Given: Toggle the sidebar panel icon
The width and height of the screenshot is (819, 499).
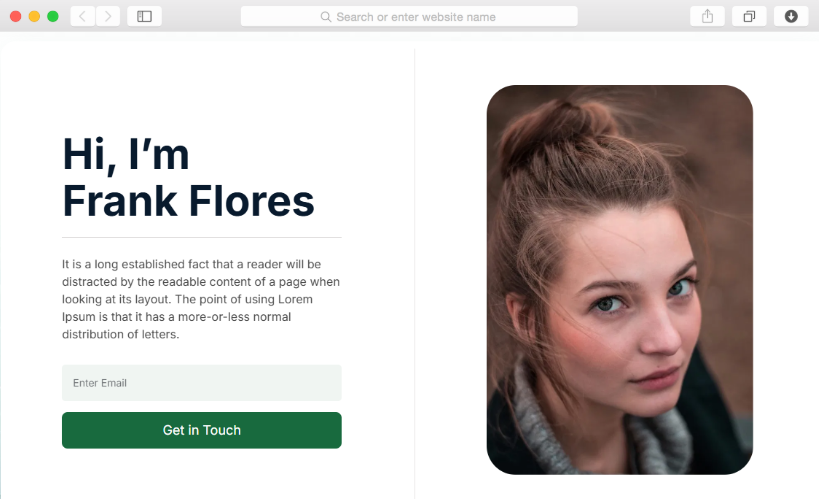Looking at the screenshot, I should [x=144, y=16].
